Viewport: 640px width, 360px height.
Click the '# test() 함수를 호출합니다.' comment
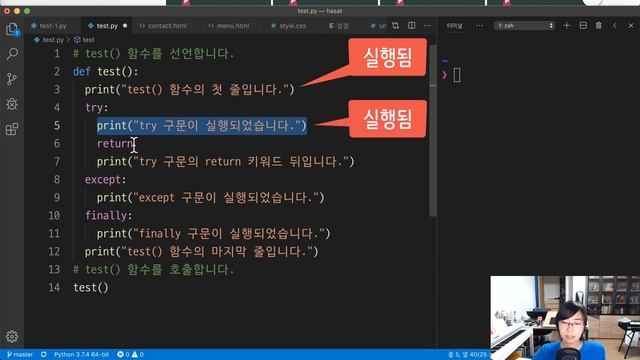coord(153,269)
